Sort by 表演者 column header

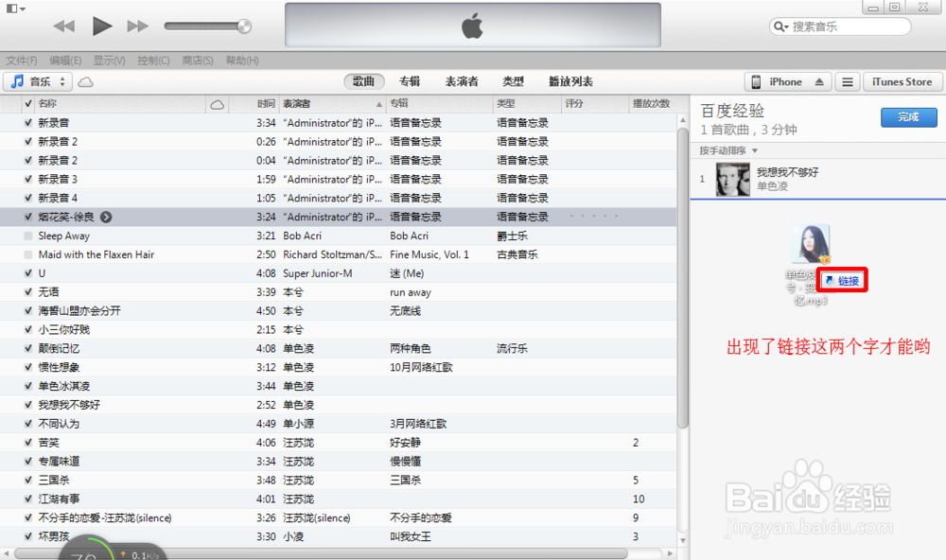click(333, 104)
